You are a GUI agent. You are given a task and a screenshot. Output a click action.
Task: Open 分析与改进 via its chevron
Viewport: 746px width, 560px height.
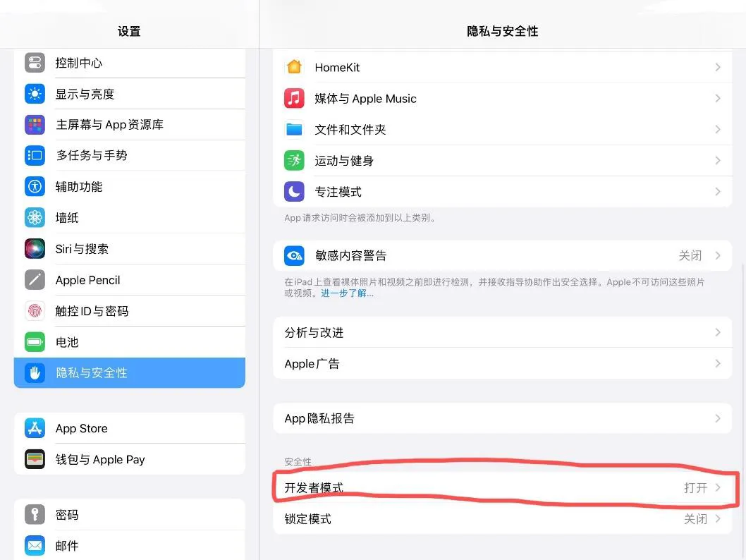718,332
